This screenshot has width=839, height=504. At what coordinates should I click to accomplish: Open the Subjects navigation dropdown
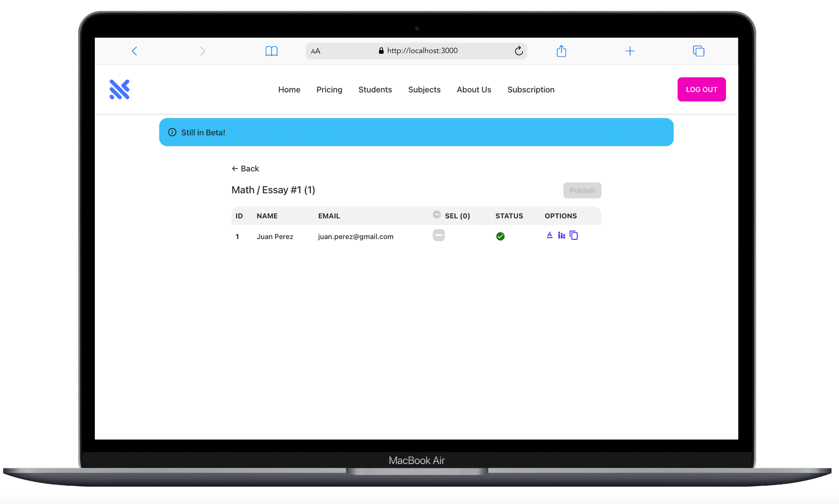coord(424,89)
